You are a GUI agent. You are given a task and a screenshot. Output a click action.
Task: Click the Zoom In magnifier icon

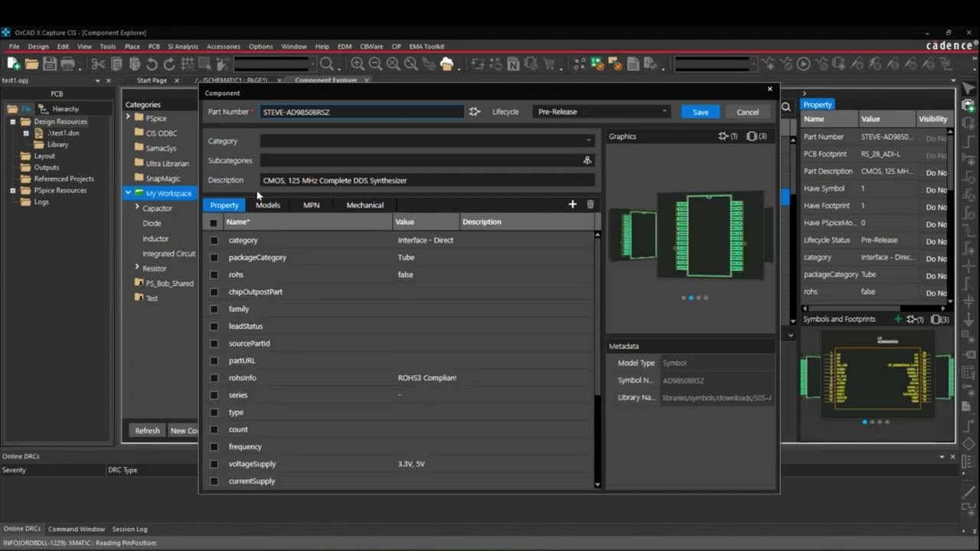(358, 64)
